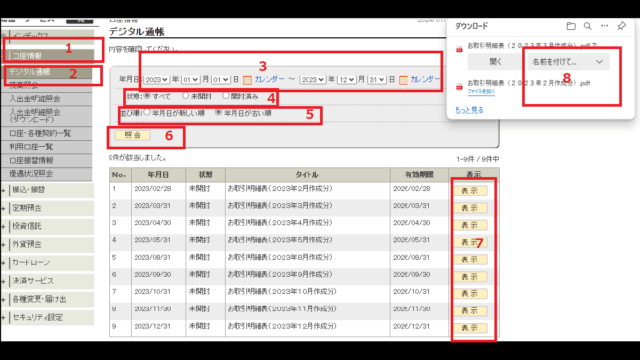Click the end date calendar icon

tap(403, 80)
